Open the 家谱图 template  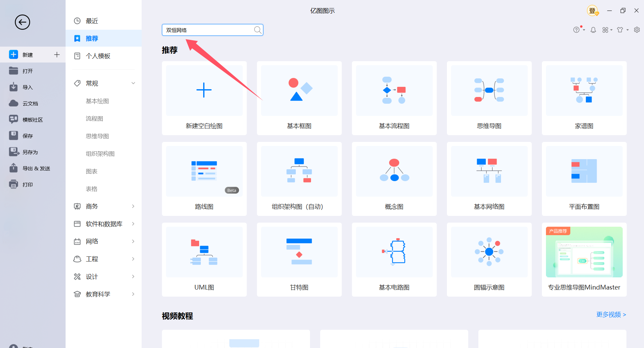(x=584, y=98)
